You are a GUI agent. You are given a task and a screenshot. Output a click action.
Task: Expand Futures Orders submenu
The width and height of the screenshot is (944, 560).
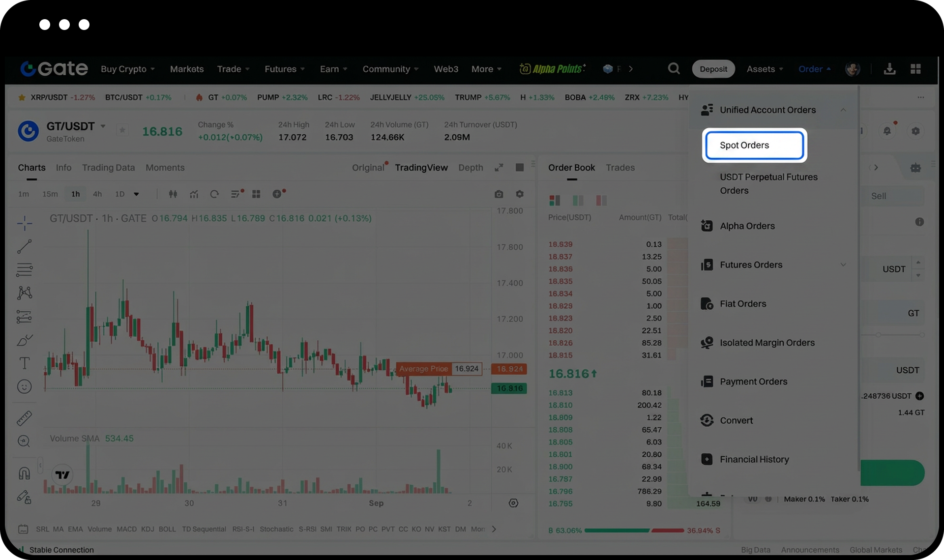point(843,265)
